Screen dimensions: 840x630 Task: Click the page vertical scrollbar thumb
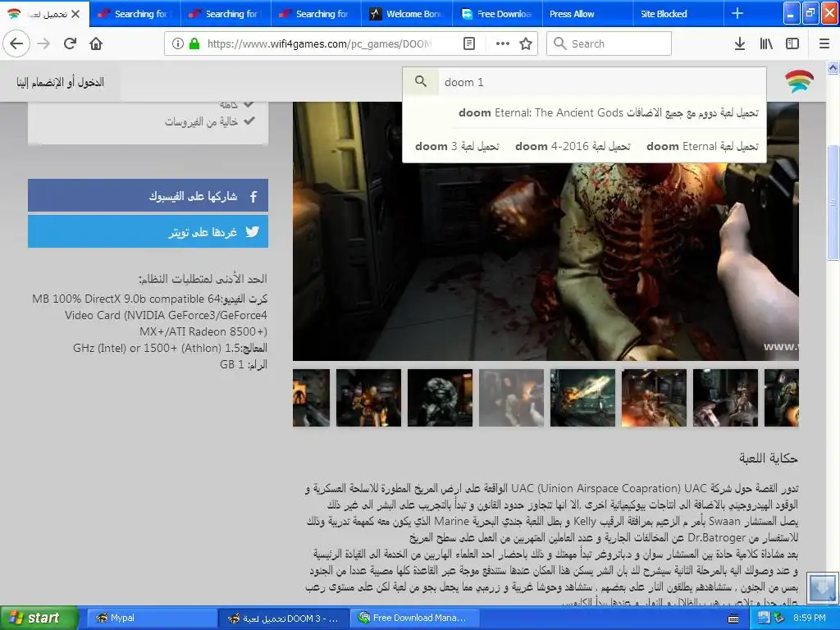833,203
